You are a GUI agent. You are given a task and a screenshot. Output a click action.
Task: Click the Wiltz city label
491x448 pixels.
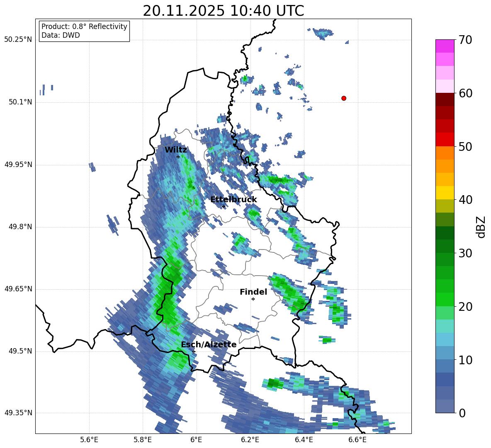(x=176, y=150)
